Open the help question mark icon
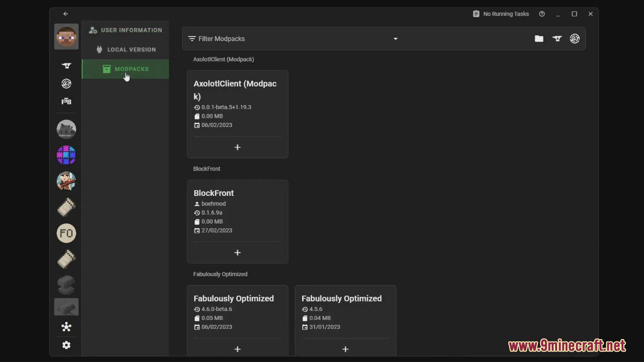Image resolution: width=644 pixels, height=362 pixels. (542, 14)
